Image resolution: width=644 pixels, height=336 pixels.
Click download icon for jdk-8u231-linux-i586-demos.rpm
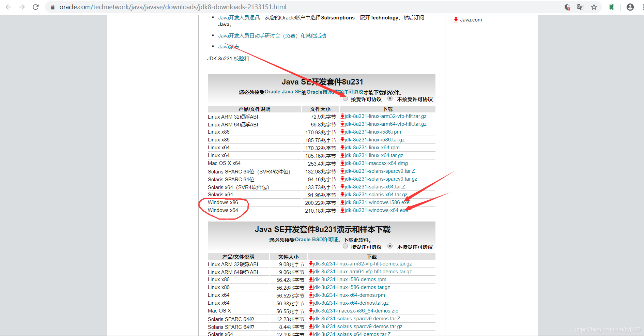click(x=311, y=279)
